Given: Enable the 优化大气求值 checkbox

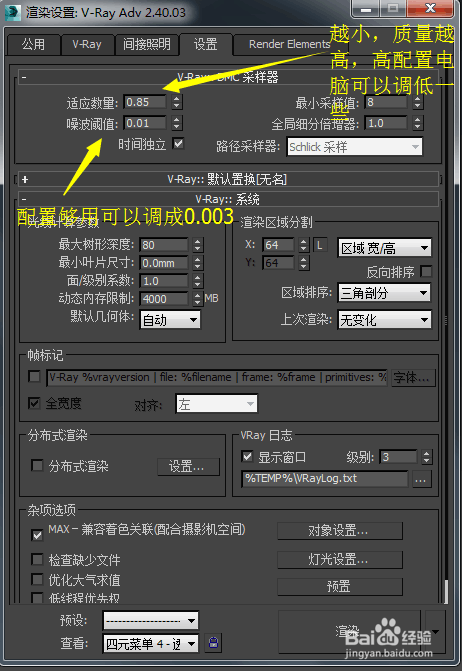Looking at the screenshot, I should point(38,579).
